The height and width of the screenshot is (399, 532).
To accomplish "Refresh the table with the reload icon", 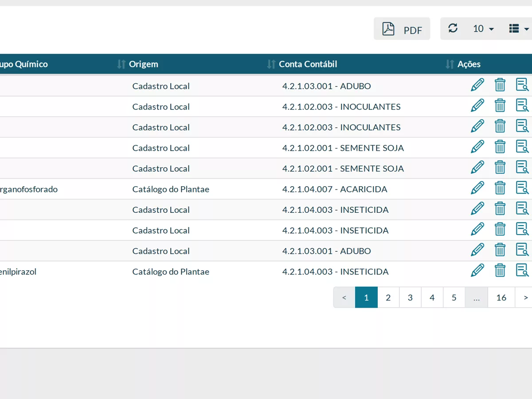I will click(x=453, y=28).
